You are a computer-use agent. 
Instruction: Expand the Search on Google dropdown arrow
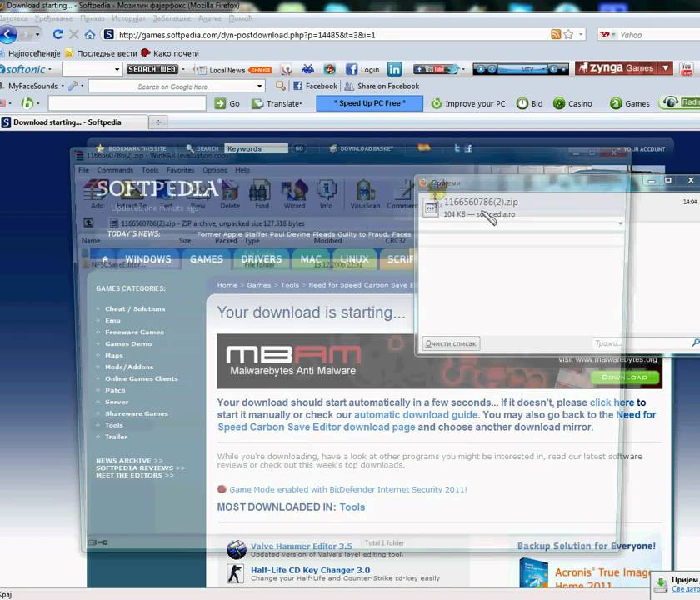[x=260, y=86]
